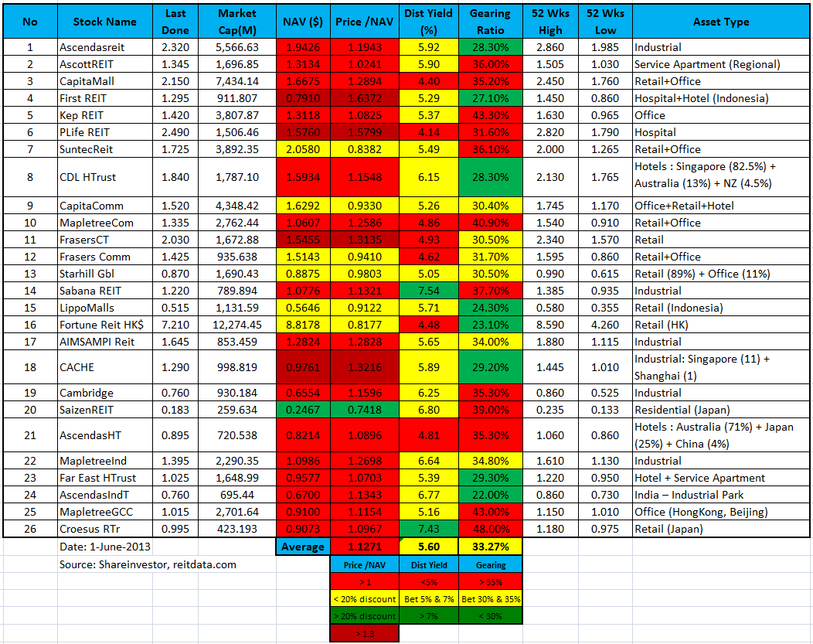The width and height of the screenshot is (813, 644).
Task: Select CapitaComm NAV cell 1.6292
Action: [x=303, y=206]
